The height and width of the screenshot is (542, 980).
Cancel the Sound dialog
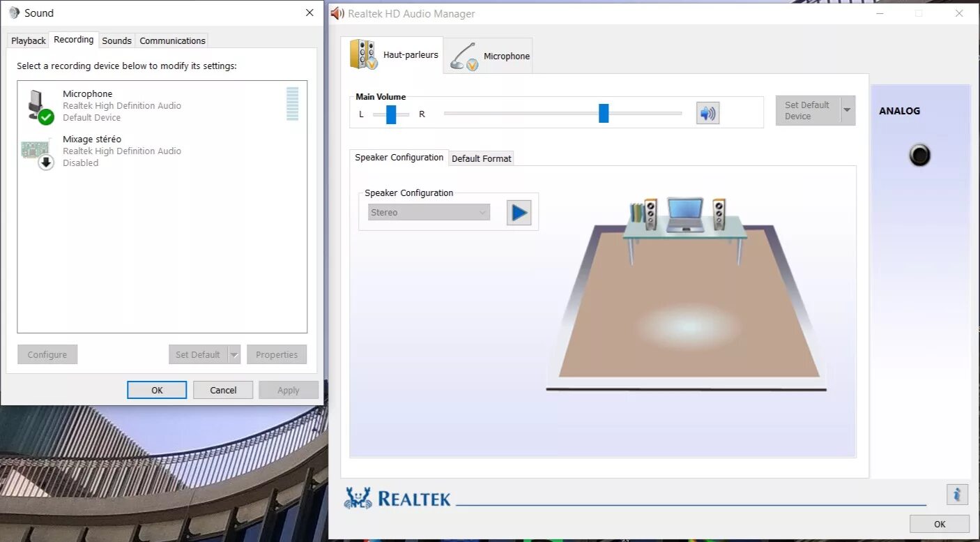223,390
